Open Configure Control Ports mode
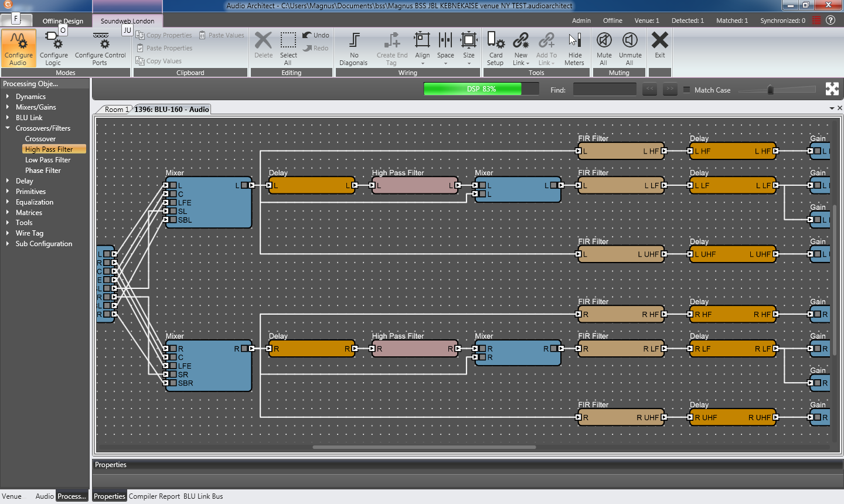This screenshot has width=844, height=504. (100, 48)
